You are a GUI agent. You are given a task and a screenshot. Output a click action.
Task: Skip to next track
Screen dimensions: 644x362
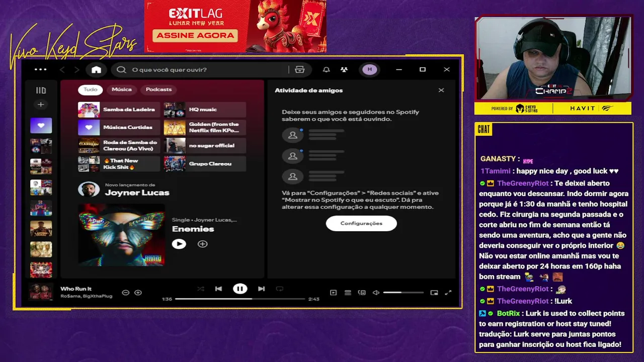coord(261,289)
